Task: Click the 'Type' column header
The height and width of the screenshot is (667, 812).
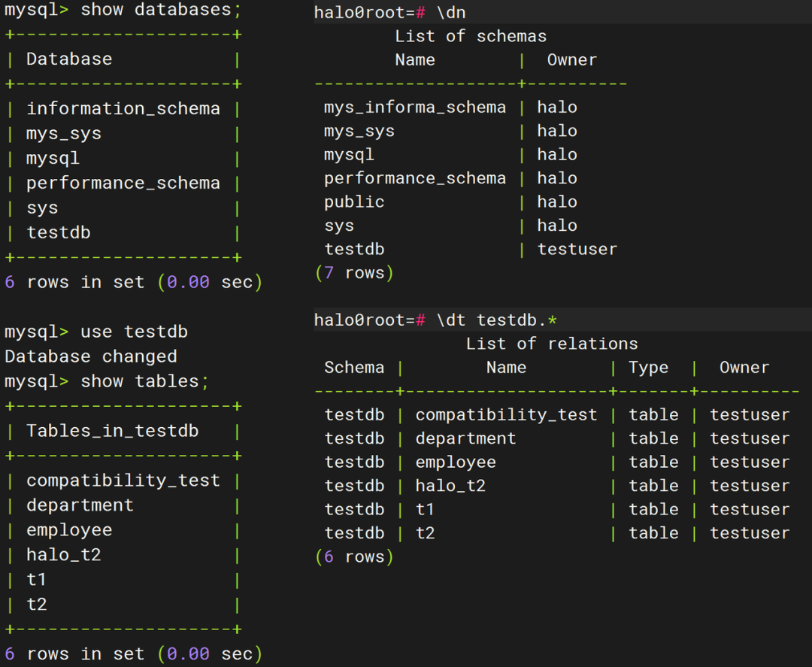Action: [x=649, y=368]
